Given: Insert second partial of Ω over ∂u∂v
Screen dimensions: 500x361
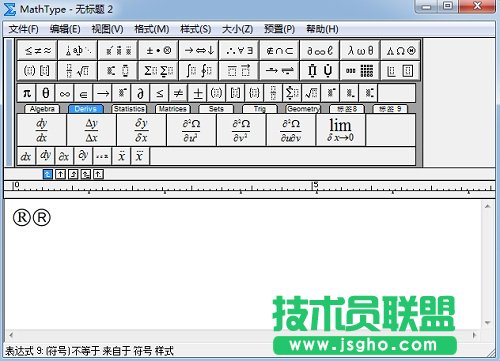Looking at the screenshot, I should point(291,130).
